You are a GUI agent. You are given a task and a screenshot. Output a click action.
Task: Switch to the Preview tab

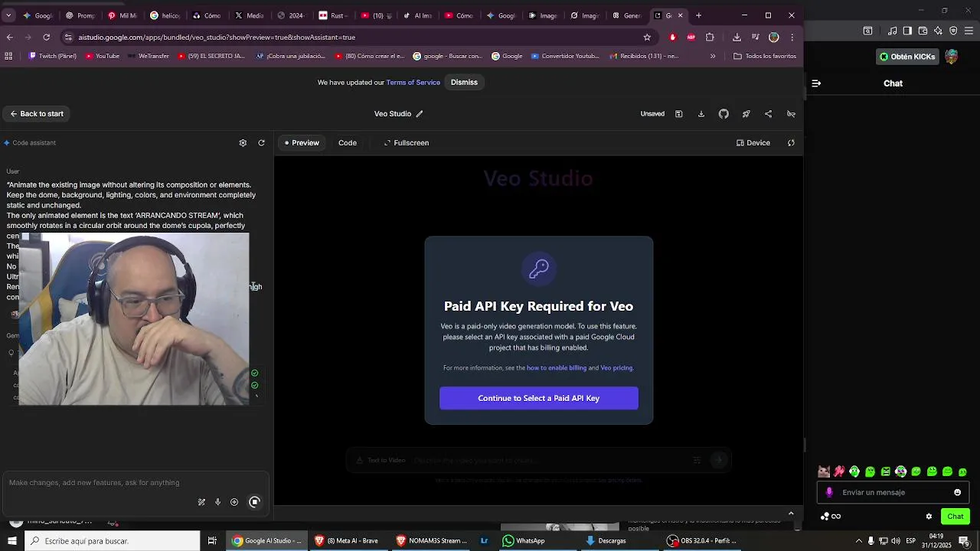[x=302, y=143]
